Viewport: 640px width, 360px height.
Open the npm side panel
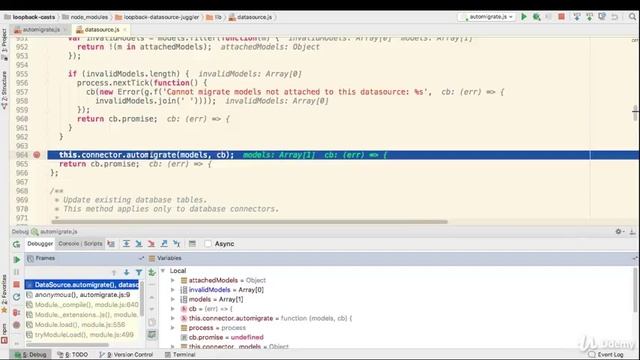(x=4, y=333)
